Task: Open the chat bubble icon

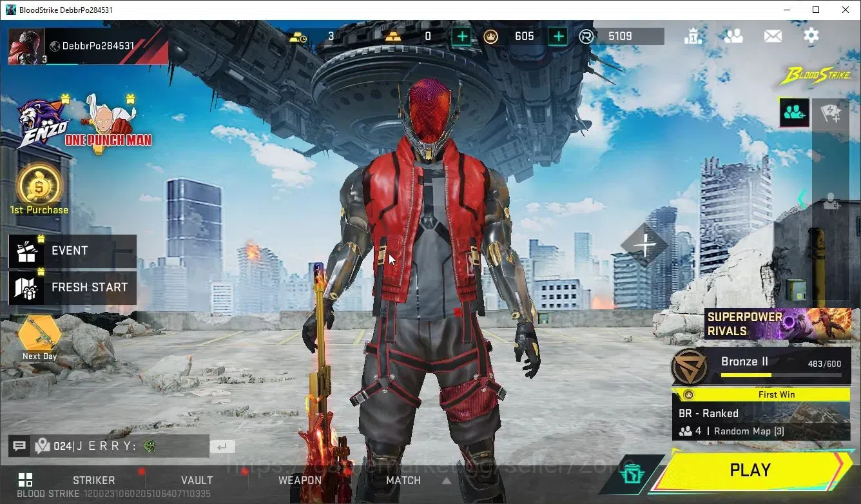Action: pyautogui.click(x=19, y=446)
